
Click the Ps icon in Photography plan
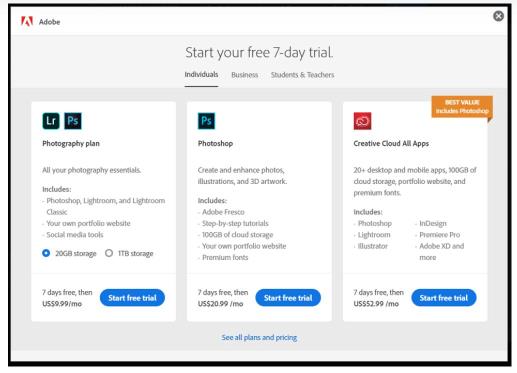[73, 121]
